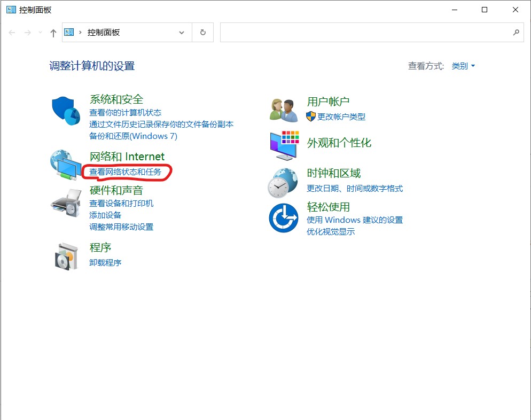
Task: Click the 网络和 Internet monitors icon
Action: pyautogui.click(x=65, y=165)
